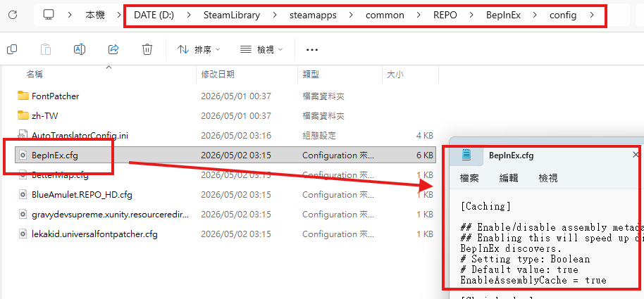Click the Paste clipboard icon in the toolbar
The image size is (644, 299).
pos(46,50)
